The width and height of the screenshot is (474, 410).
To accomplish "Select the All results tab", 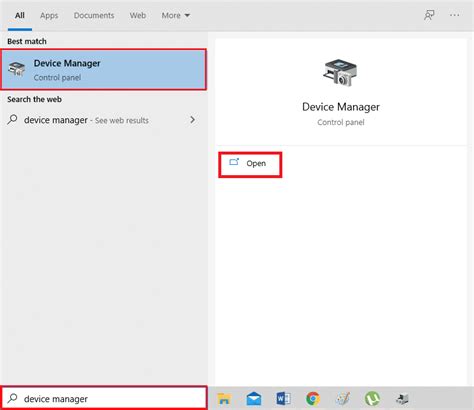I will click(20, 15).
